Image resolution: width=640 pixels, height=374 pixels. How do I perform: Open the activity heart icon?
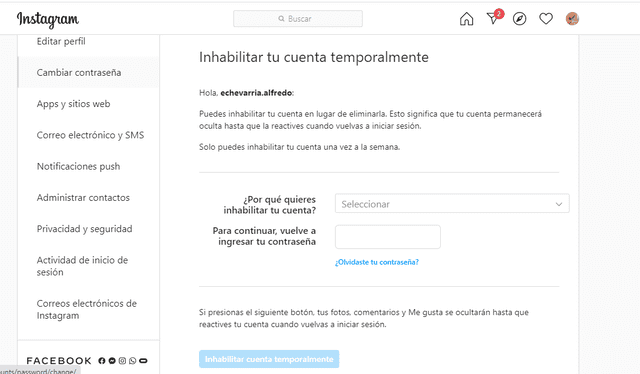(x=546, y=19)
